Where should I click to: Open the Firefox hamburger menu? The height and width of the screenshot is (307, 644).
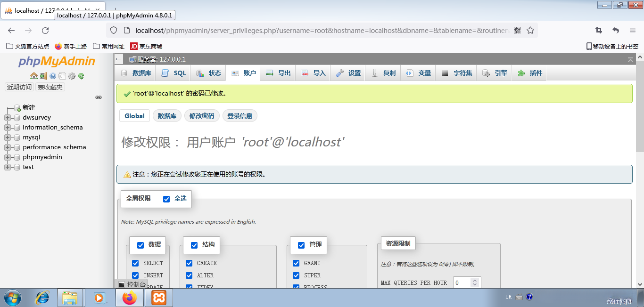pyautogui.click(x=633, y=30)
